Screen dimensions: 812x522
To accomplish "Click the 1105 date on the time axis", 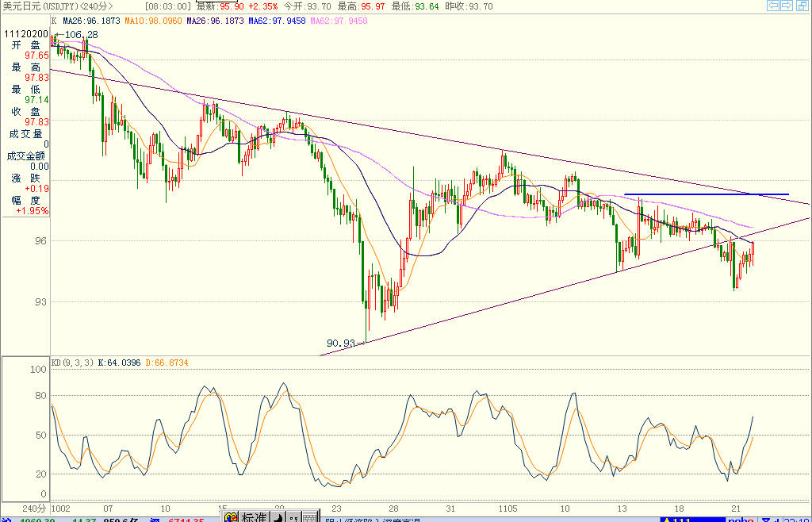I will pos(507,508).
